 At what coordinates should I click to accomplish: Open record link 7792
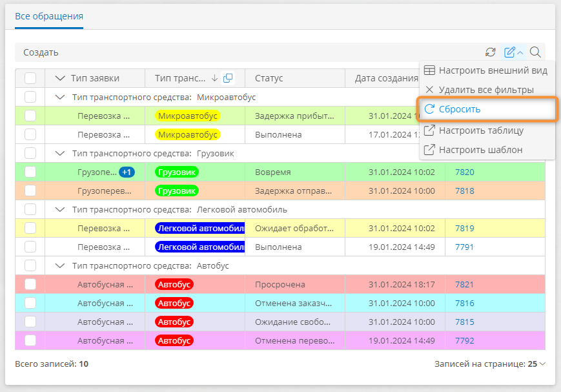tap(464, 340)
